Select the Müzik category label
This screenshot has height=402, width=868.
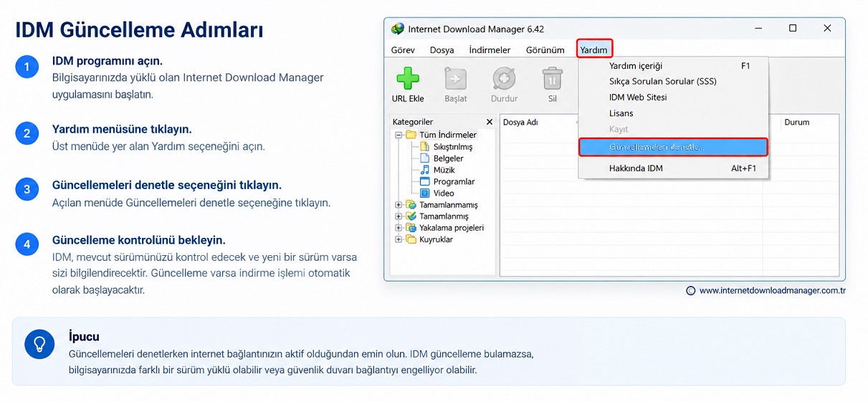click(x=444, y=170)
